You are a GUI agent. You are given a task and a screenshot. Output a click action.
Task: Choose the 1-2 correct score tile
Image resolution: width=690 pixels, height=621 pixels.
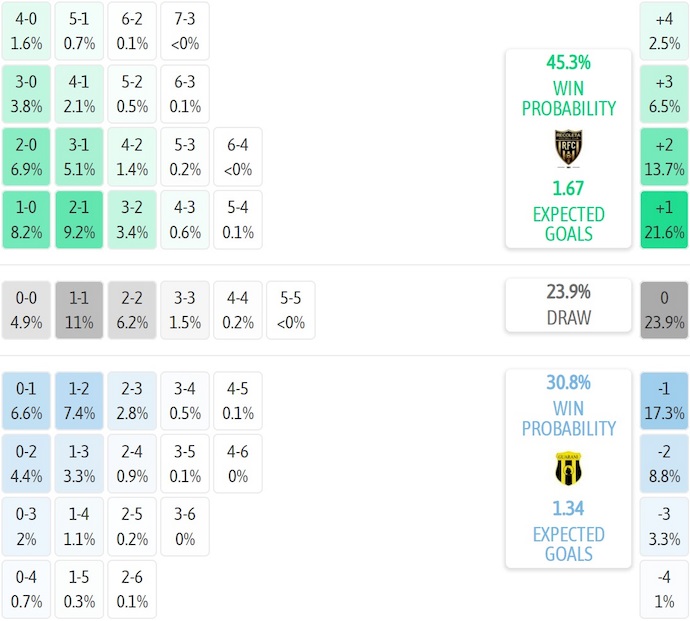click(x=79, y=400)
